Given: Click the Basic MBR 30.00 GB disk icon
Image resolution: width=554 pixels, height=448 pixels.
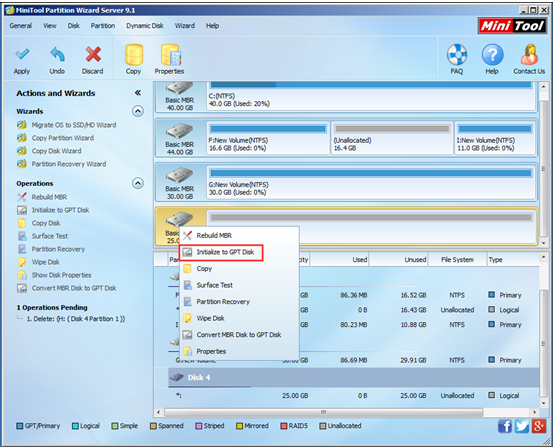Looking at the screenshot, I should click(x=179, y=176).
